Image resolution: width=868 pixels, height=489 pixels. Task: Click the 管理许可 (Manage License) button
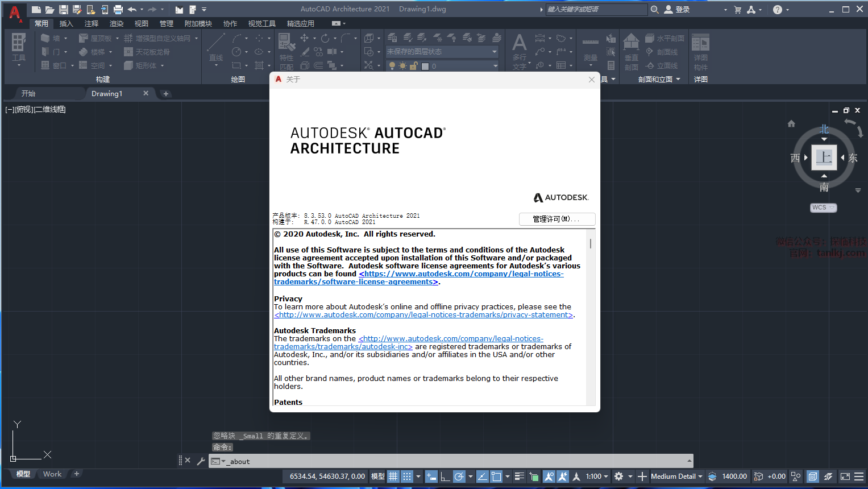(556, 219)
